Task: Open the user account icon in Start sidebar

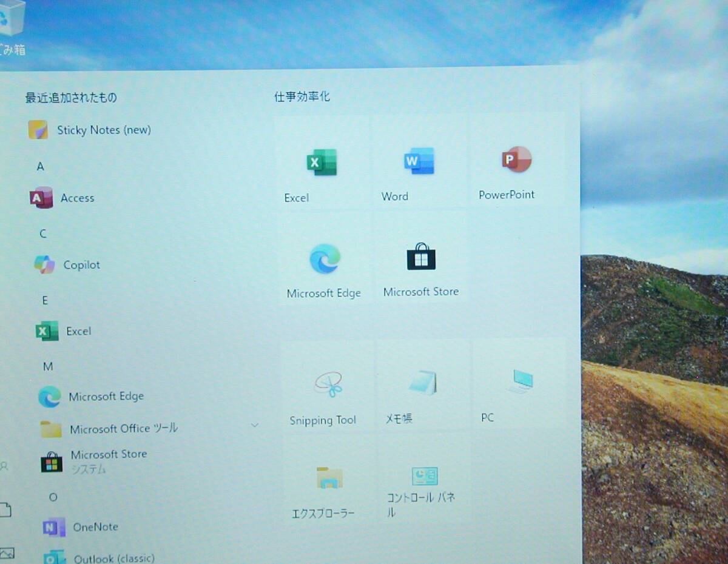Action: click(x=4, y=466)
